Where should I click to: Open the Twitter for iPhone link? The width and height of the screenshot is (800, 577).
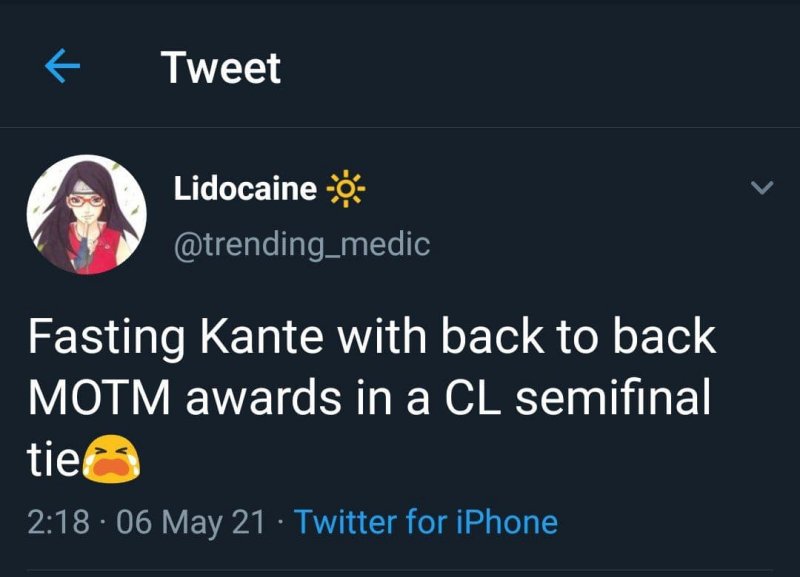(x=426, y=522)
